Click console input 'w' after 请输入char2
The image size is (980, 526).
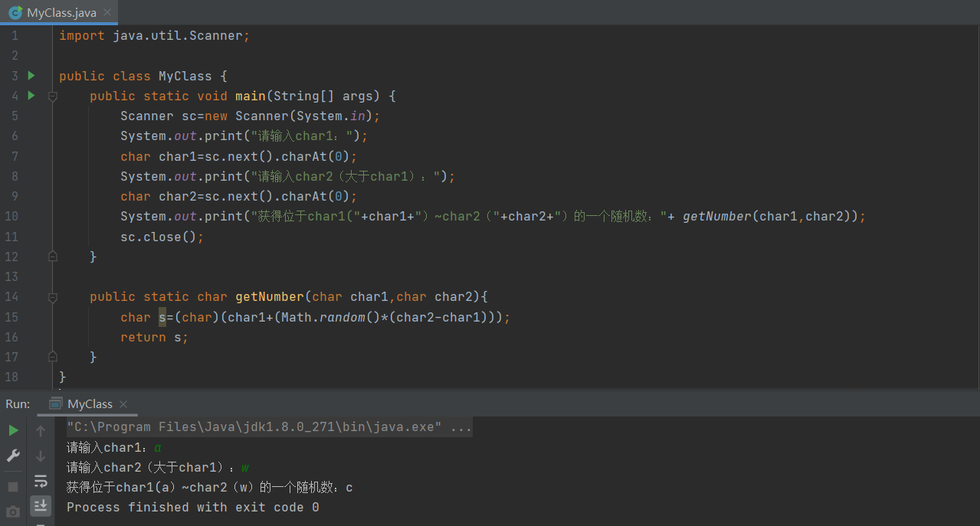(245, 467)
